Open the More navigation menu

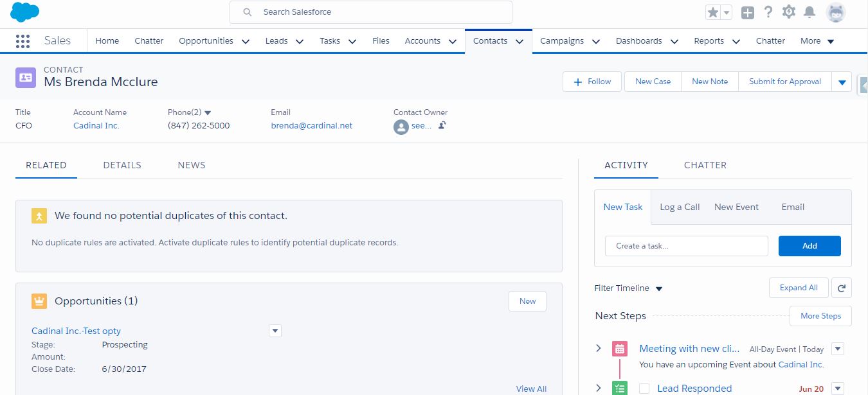click(817, 41)
